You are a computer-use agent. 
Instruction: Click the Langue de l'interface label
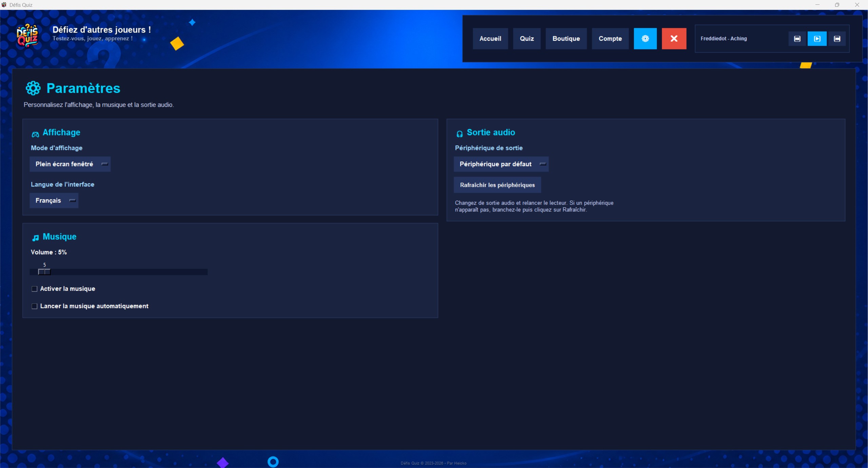[62, 184]
